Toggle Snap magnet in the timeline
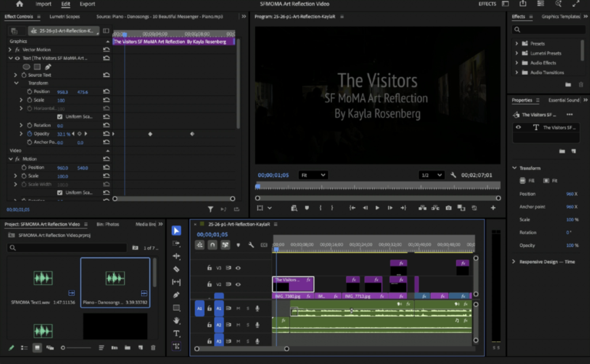The image size is (590, 364). pyautogui.click(x=213, y=245)
